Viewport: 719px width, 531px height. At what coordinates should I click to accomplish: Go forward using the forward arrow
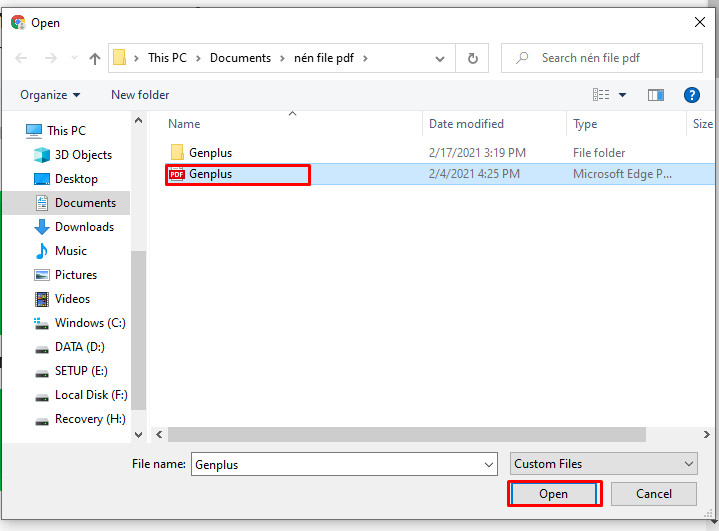coord(51,58)
